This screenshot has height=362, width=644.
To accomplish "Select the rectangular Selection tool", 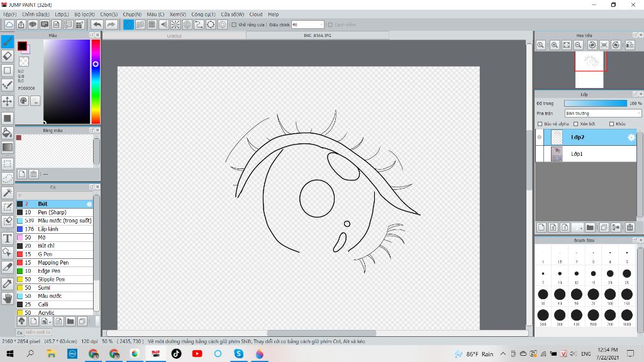I will [x=8, y=164].
